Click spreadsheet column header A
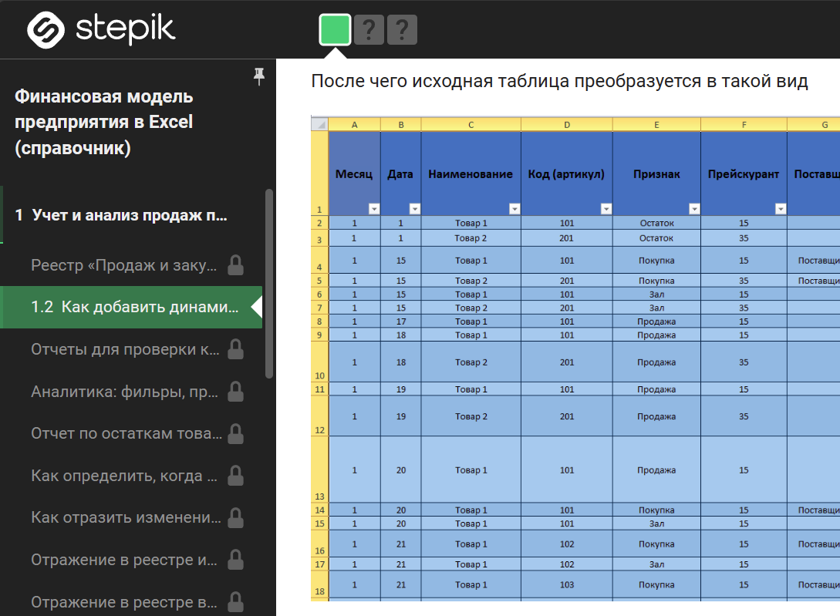 355,124
